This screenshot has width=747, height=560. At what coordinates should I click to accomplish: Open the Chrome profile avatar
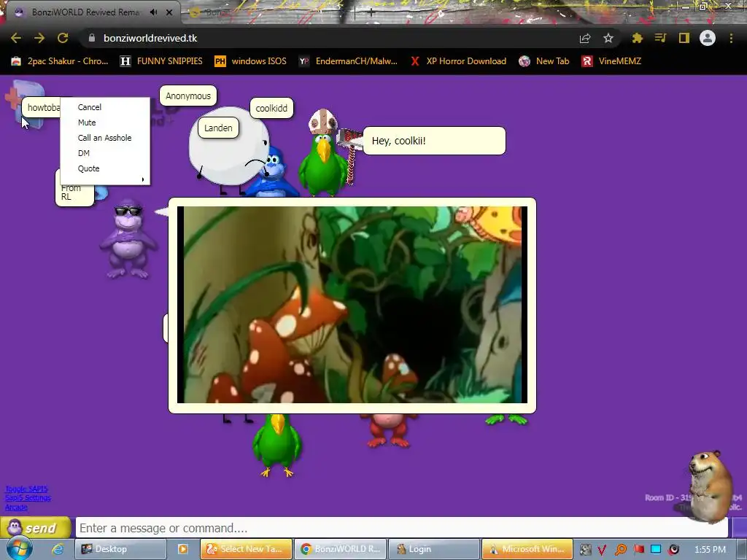coord(708,38)
